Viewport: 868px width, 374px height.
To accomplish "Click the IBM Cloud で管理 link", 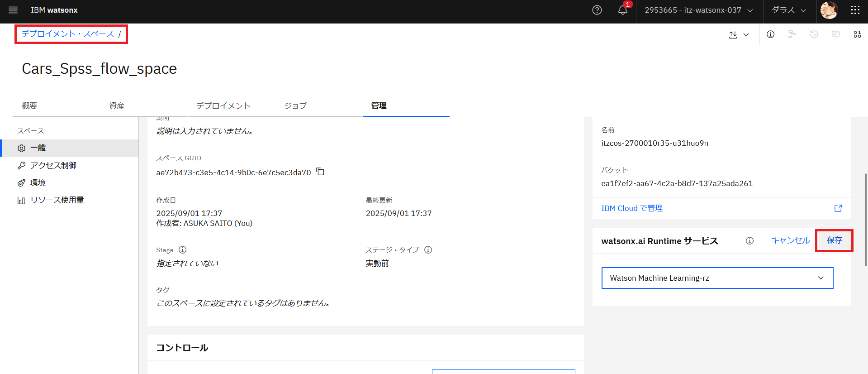I will 632,208.
